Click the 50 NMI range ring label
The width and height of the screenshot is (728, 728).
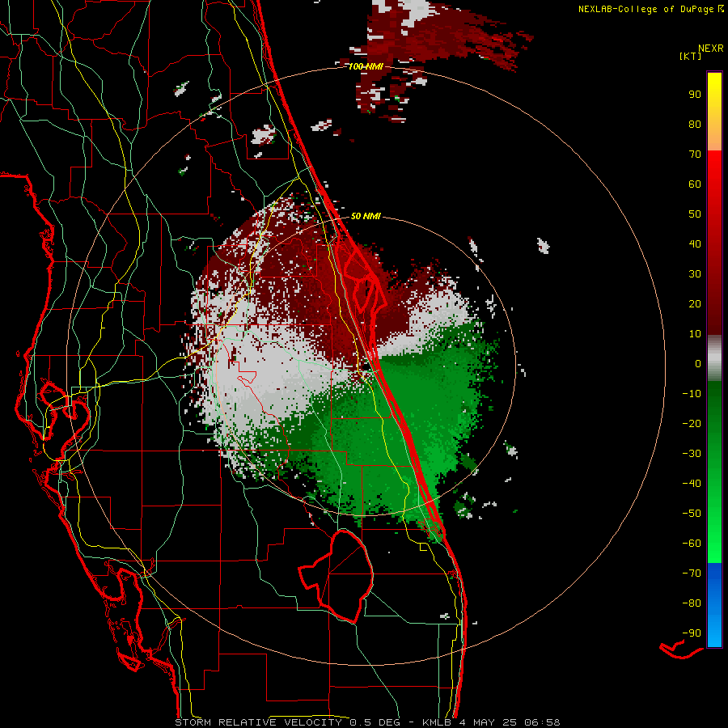pos(366,216)
